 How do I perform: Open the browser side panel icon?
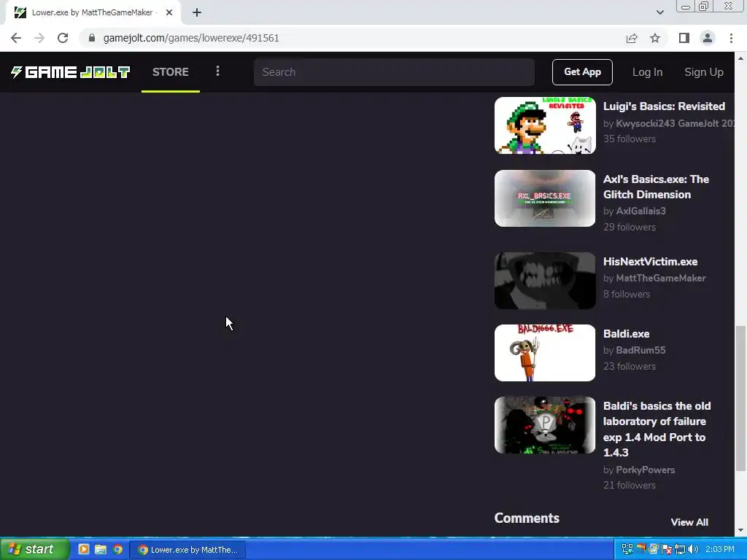pyautogui.click(x=684, y=38)
